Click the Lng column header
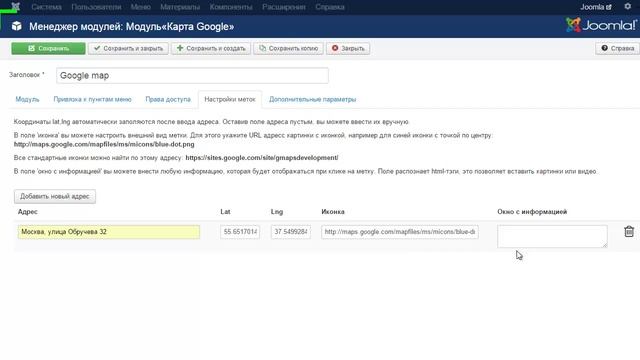The image size is (640, 360). (277, 212)
